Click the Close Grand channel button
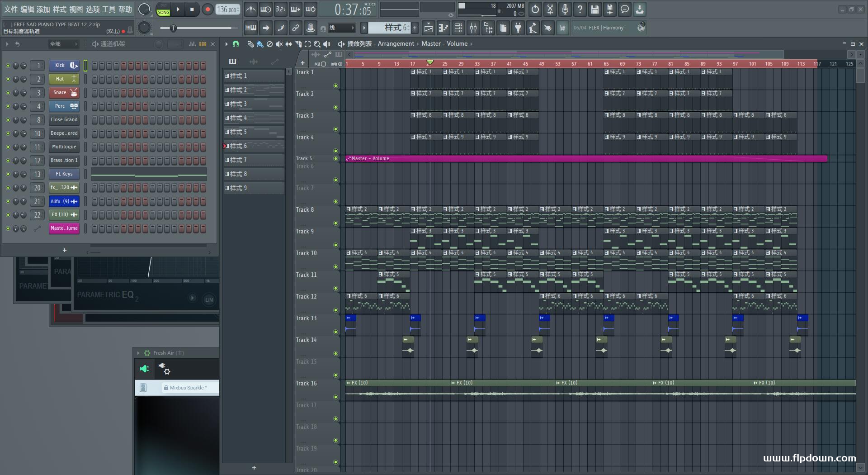 [64, 120]
